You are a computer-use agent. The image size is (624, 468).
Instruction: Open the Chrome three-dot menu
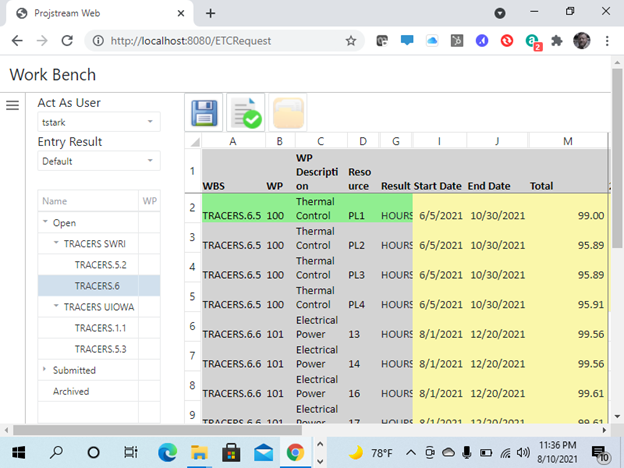(x=607, y=41)
